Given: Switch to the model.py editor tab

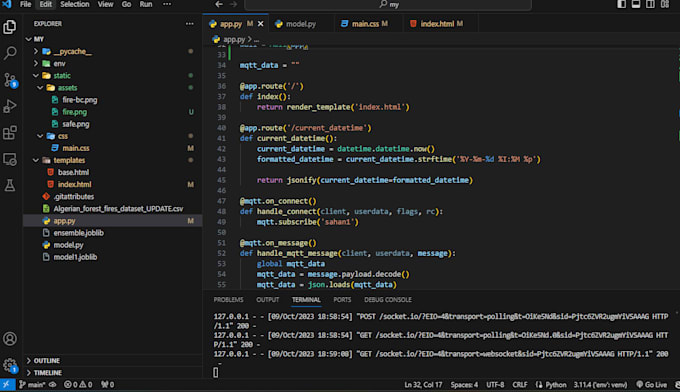Looking at the screenshot, I should coord(301,24).
